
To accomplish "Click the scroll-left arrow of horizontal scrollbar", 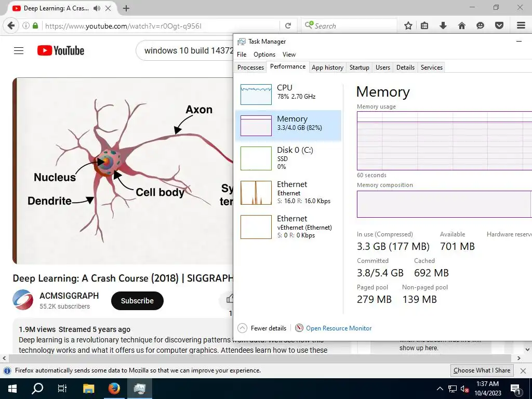I will point(4,358).
